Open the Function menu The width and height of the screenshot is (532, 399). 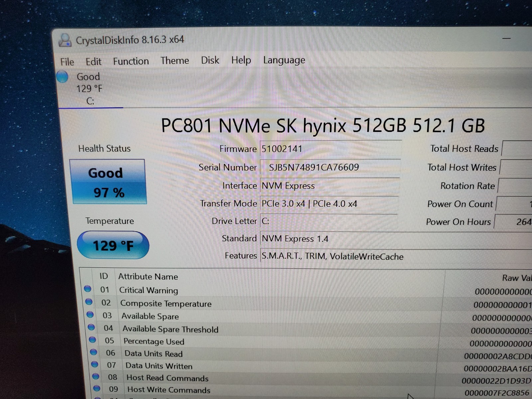pos(131,61)
